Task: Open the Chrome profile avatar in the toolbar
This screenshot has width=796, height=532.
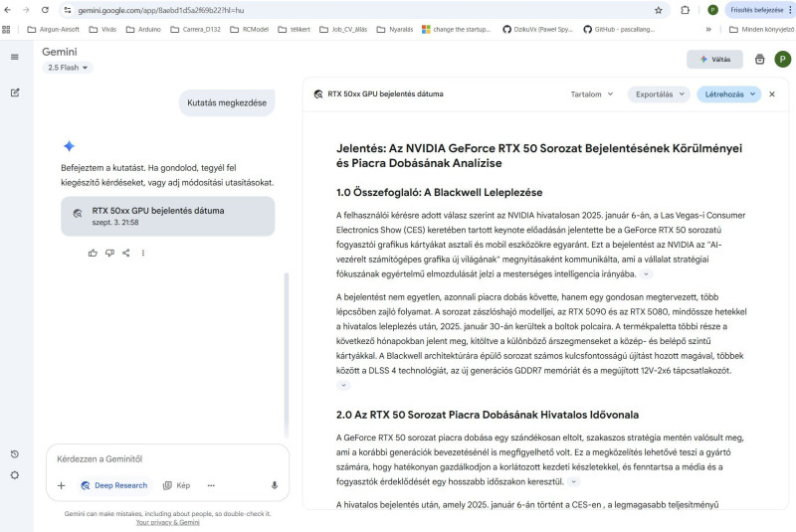Action: 712,10
